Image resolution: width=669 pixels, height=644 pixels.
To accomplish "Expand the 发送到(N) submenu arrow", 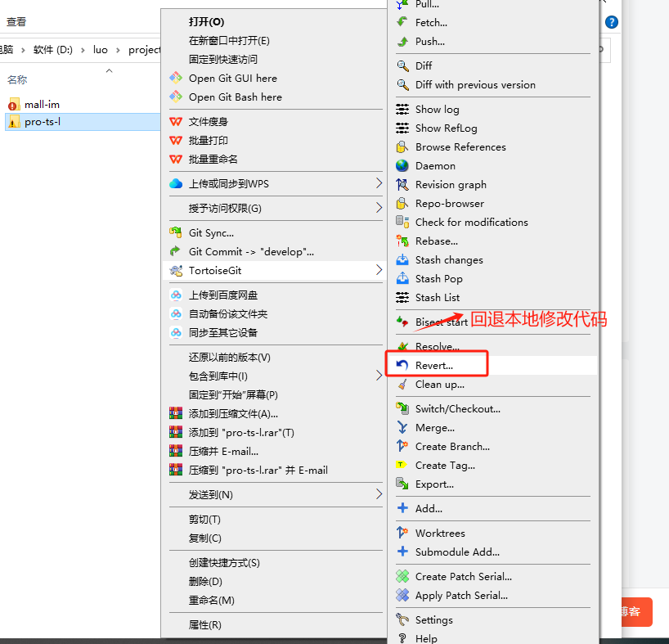I will tap(379, 494).
